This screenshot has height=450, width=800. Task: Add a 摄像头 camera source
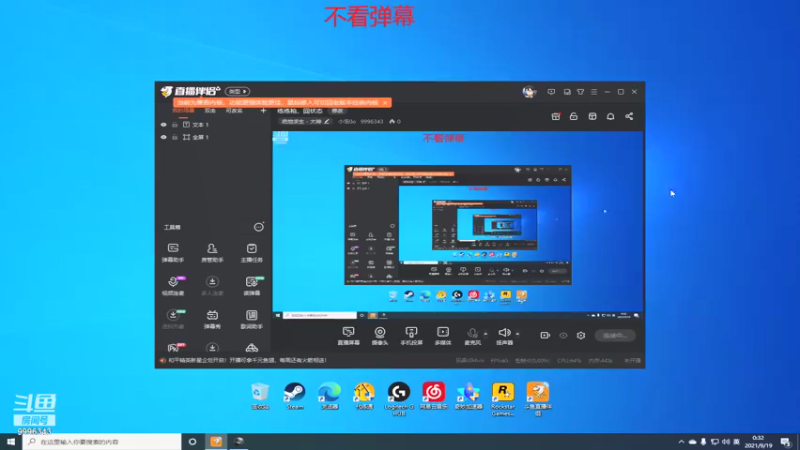coord(380,336)
